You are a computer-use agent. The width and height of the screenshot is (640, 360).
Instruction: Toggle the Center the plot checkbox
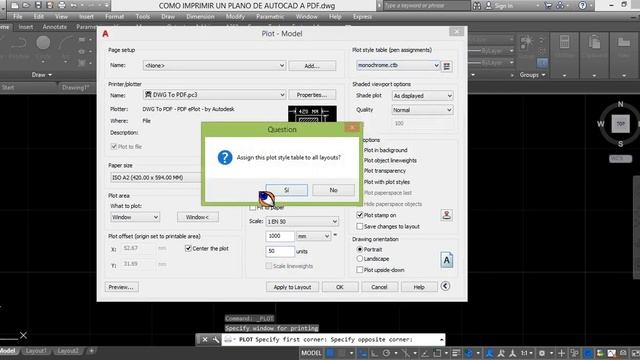188,248
